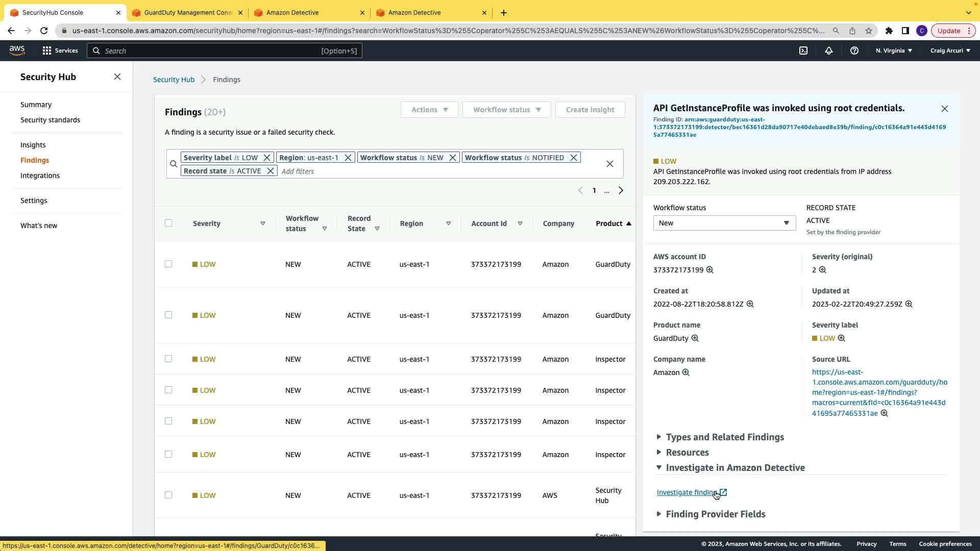Remove the Severity label LOW filter
Image resolution: width=980 pixels, height=551 pixels.
pos(267,158)
